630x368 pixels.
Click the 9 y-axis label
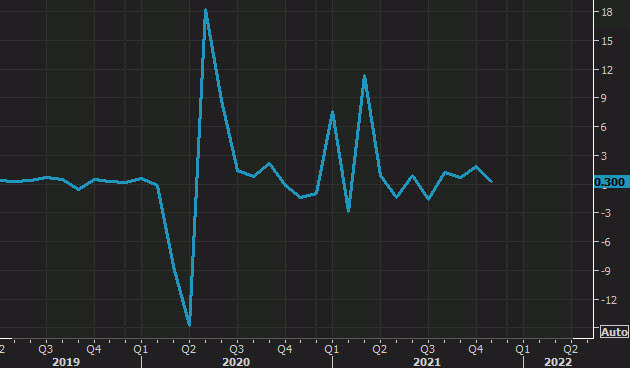coord(603,98)
